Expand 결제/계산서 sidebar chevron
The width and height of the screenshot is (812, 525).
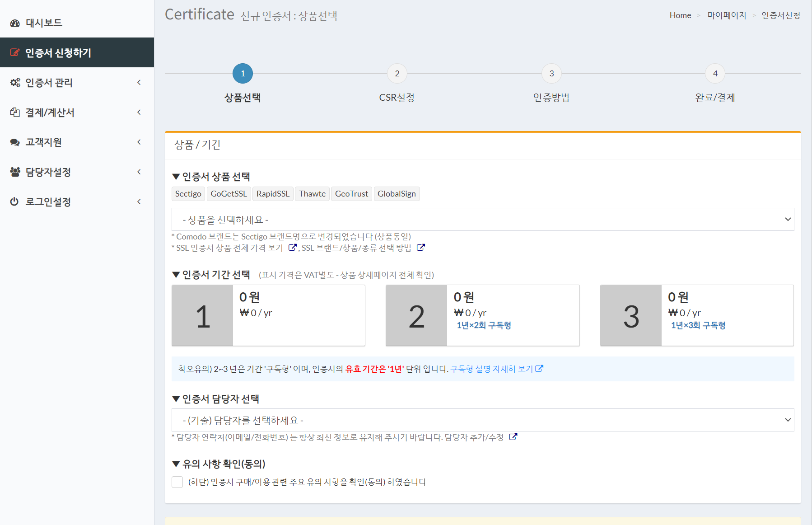coord(139,112)
